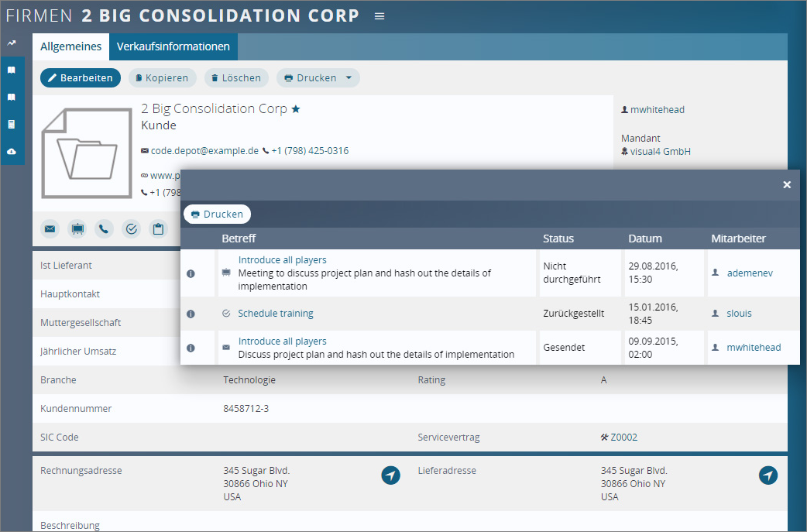Image resolution: width=807 pixels, height=532 pixels.
Task: Toggle the favorite star next to the company name
Action: click(x=294, y=109)
